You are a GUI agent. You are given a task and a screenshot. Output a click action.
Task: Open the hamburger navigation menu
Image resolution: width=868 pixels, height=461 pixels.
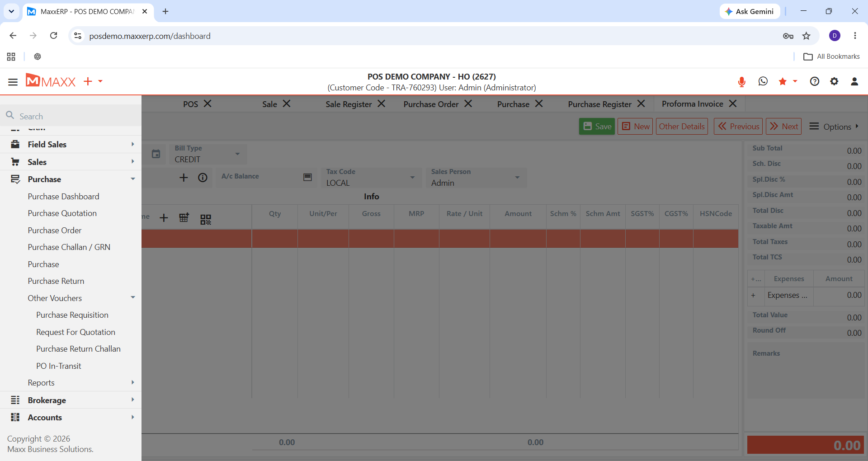(13, 82)
